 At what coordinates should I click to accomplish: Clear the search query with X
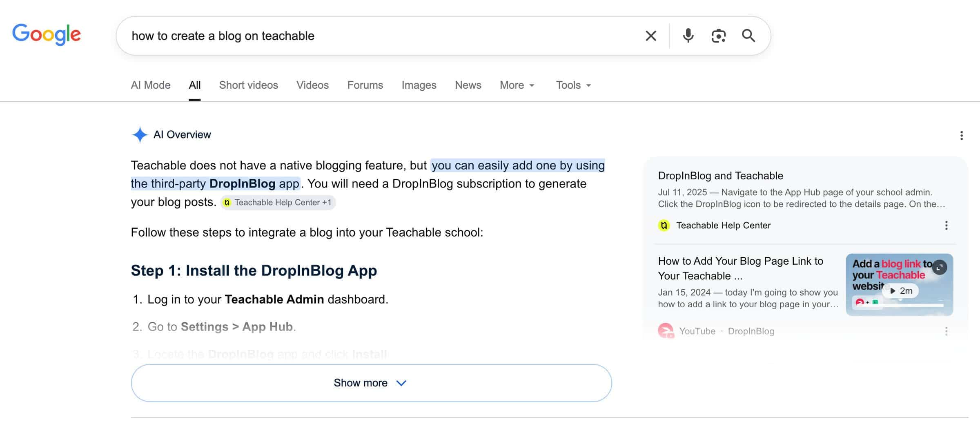pyautogui.click(x=651, y=36)
